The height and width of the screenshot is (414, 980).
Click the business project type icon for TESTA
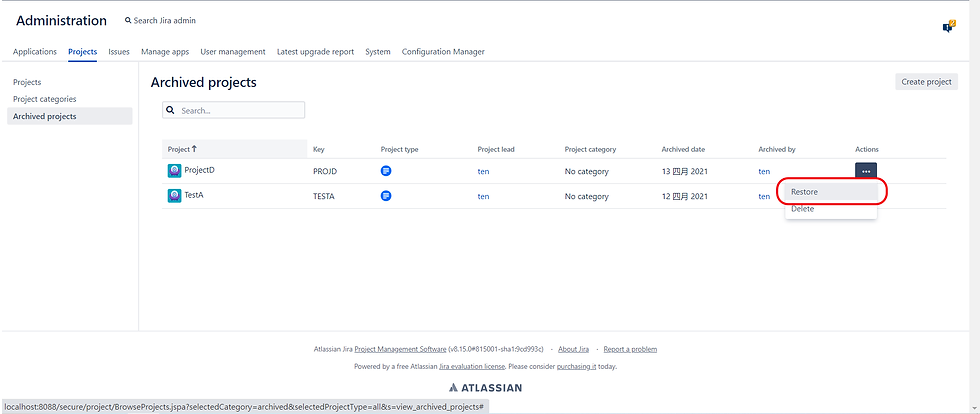(x=386, y=196)
